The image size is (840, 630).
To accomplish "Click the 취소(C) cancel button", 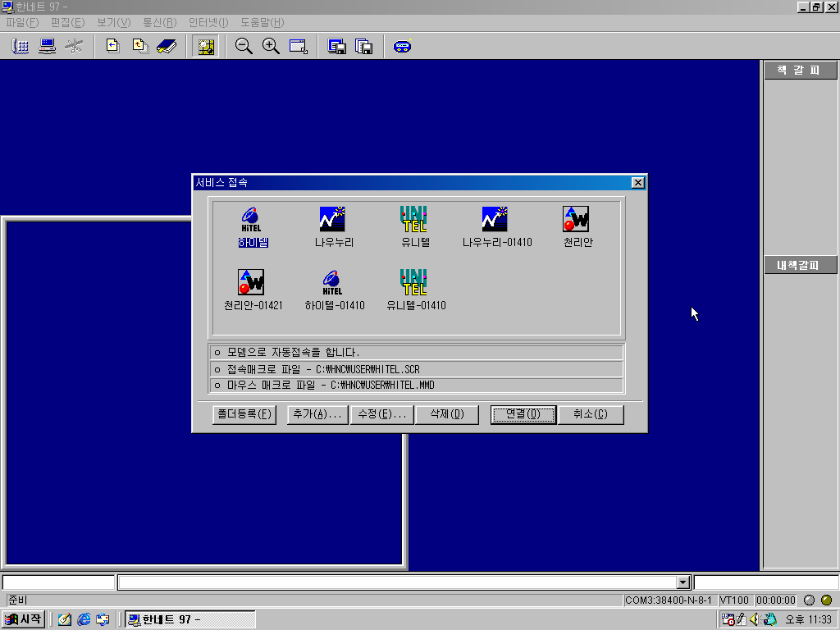I will 591,414.
